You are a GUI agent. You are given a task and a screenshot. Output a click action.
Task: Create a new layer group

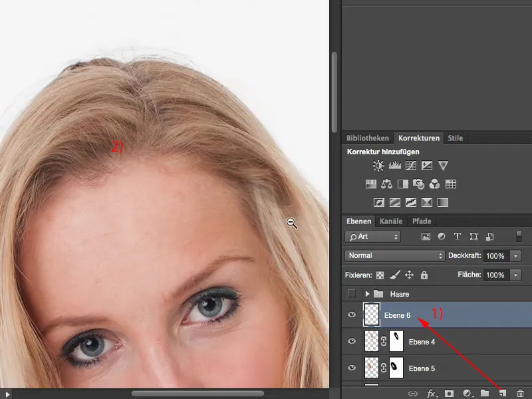(485, 393)
